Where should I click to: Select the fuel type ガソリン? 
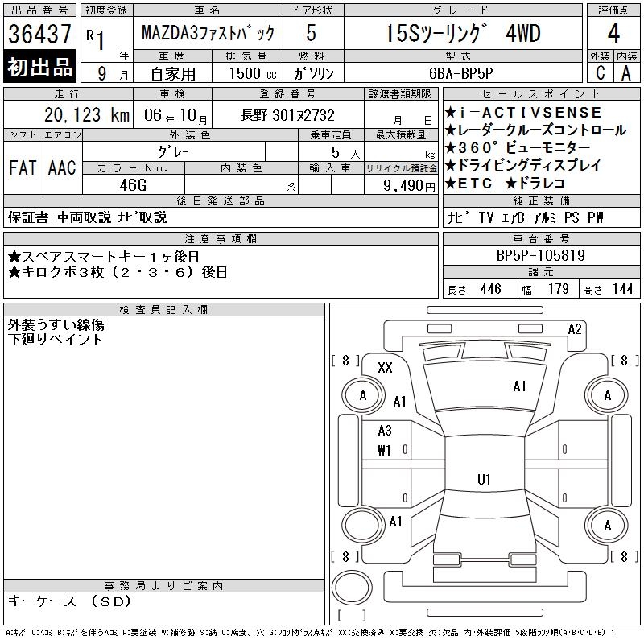[313, 73]
